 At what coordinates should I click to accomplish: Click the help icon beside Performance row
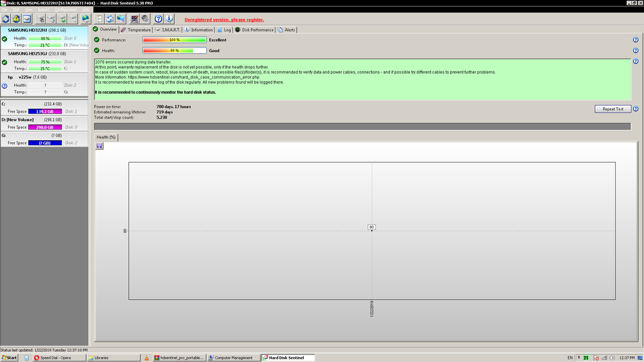coord(635,40)
